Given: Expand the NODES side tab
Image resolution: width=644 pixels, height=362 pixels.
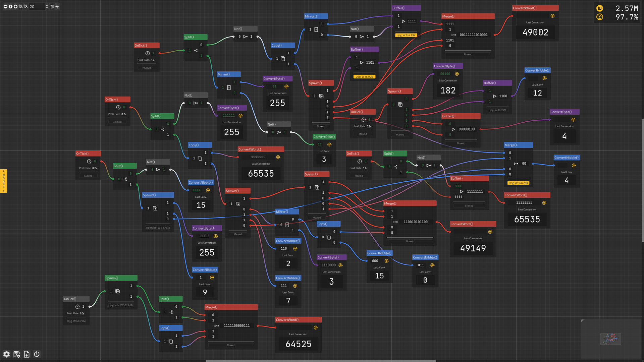Looking at the screenshot, I should coord(3,181).
